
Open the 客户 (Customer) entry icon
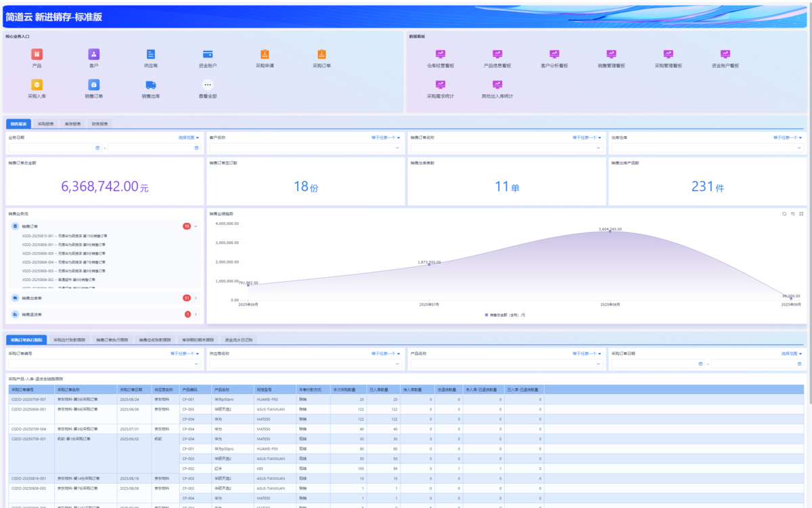[x=93, y=55]
